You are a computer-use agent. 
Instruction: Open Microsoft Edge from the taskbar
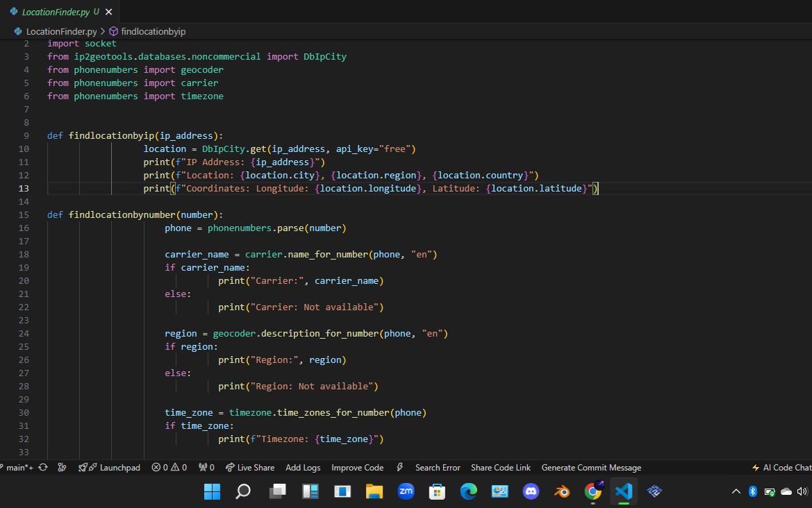(x=469, y=491)
